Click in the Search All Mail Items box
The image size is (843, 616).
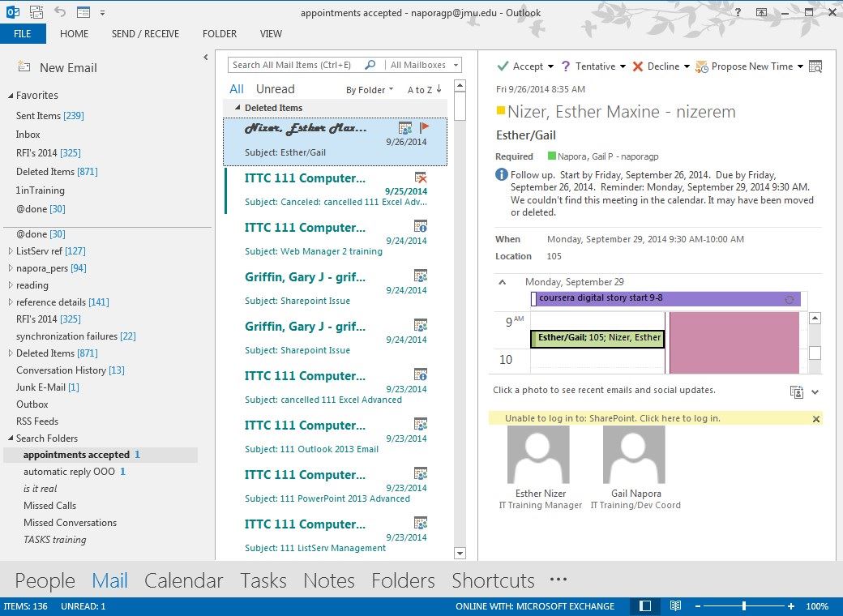tap(294, 65)
